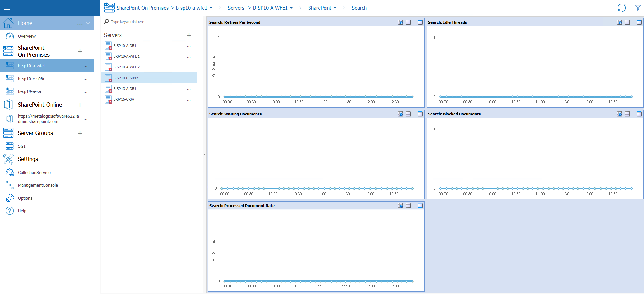Viewport: 644px width, 294px height.
Task: Open the Help page
Action: (22, 211)
